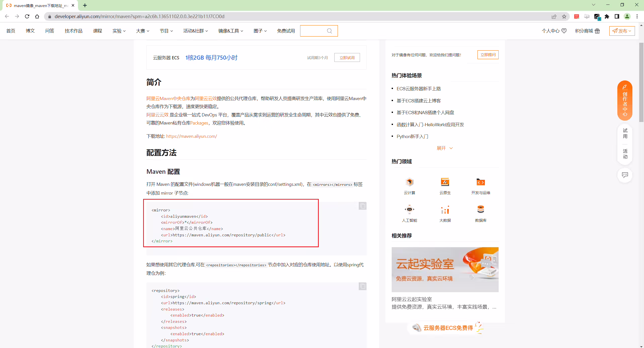
Task: Click the browser address bar URL
Action: [139, 16]
